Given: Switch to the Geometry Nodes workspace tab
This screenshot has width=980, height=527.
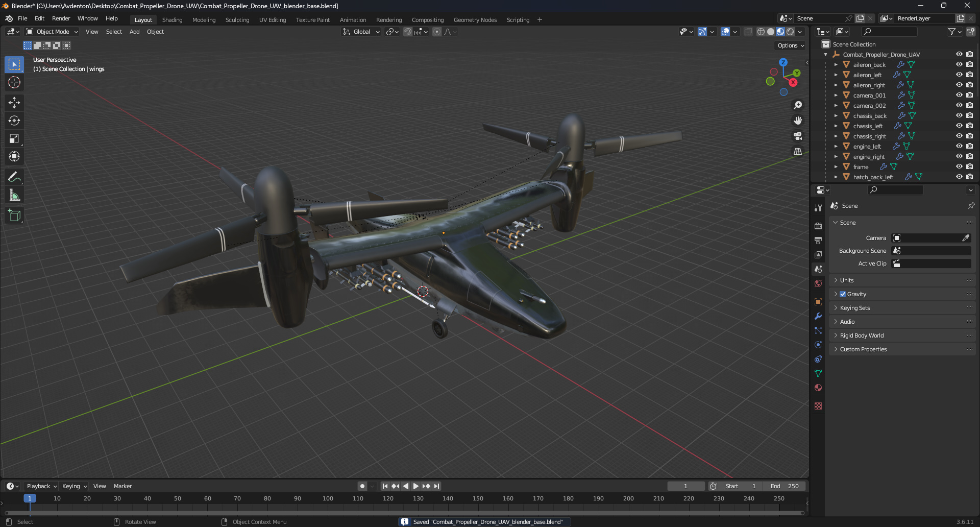Looking at the screenshot, I should click(475, 20).
